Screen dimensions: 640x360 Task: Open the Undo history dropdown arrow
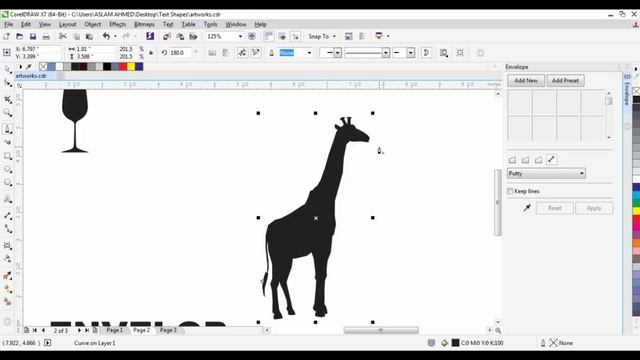pyautogui.click(x=115, y=36)
